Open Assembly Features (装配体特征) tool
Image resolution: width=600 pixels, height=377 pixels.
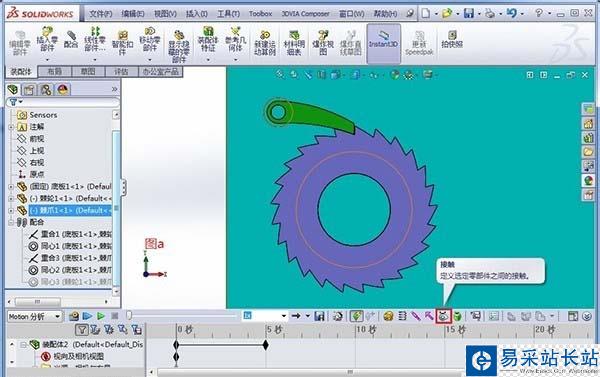pyautogui.click(x=208, y=40)
